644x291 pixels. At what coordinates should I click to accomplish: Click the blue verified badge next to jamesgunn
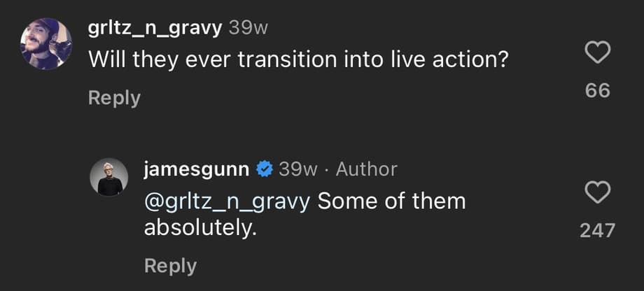[x=264, y=169]
